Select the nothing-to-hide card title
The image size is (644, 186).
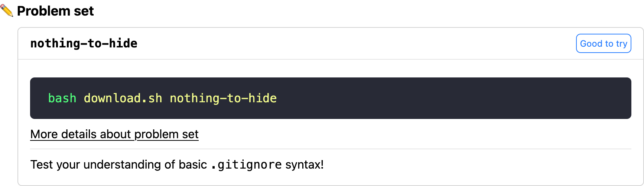pyautogui.click(x=84, y=43)
